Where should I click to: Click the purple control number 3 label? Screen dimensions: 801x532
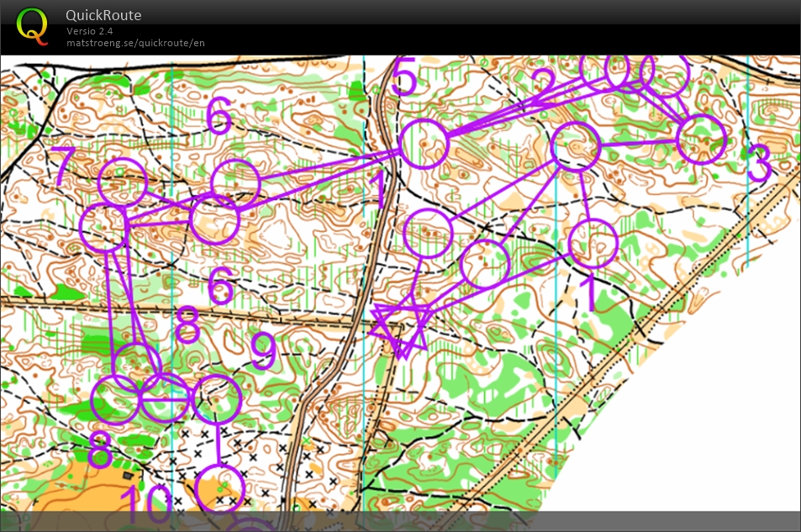click(759, 166)
